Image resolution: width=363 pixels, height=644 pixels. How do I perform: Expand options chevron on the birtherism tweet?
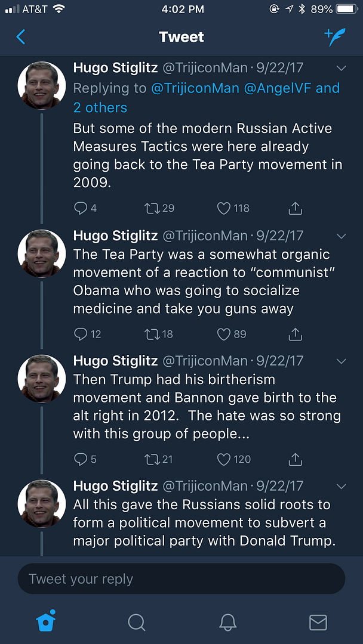(x=342, y=361)
